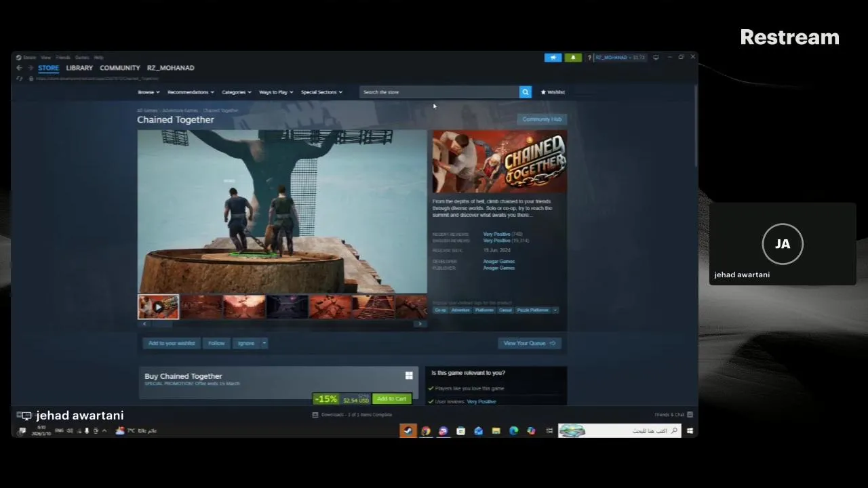Click the Windows platform icon in purchase box
This screenshot has width=868, height=488.
(409, 375)
